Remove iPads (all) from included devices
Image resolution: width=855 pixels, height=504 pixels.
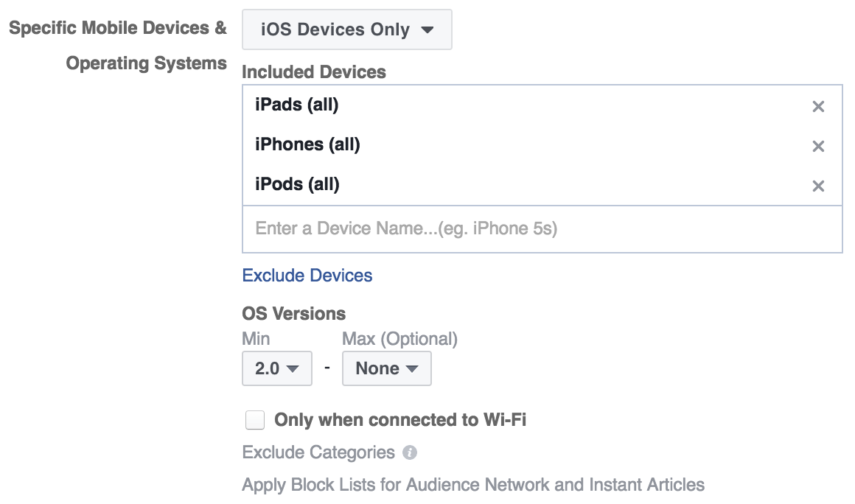tap(818, 106)
